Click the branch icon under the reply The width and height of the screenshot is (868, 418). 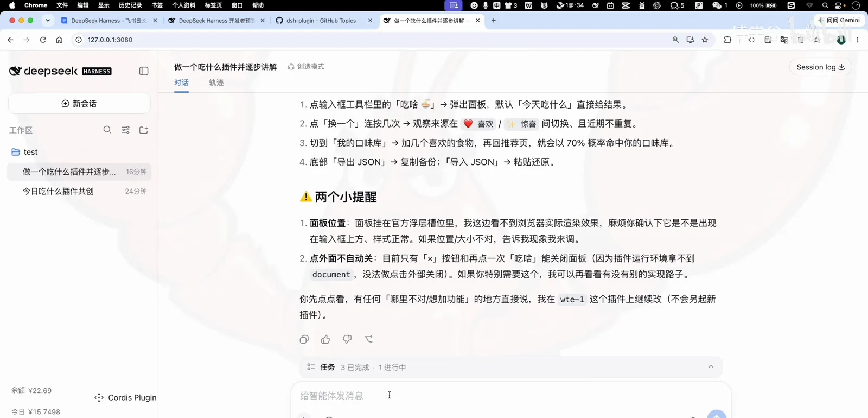pyautogui.click(x=369, y=339)
